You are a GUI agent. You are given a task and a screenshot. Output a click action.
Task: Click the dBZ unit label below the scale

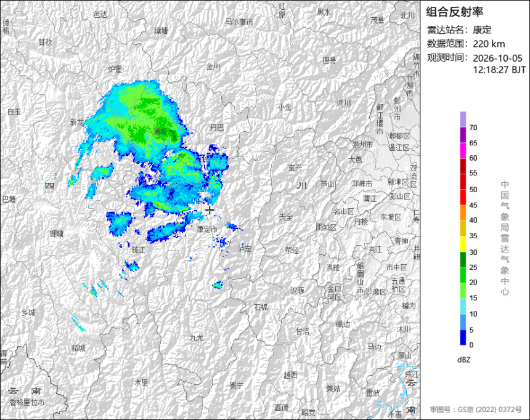pyautogui.click(x=463, y=360)
